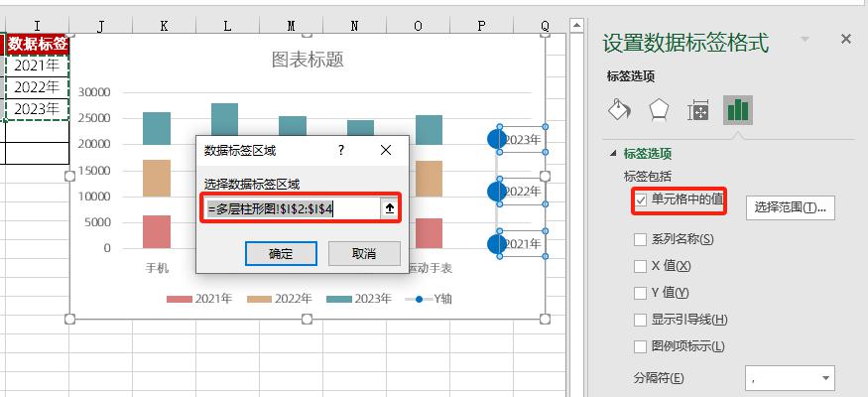Click the vertical scrollbar up arrow

pos(576,25)
